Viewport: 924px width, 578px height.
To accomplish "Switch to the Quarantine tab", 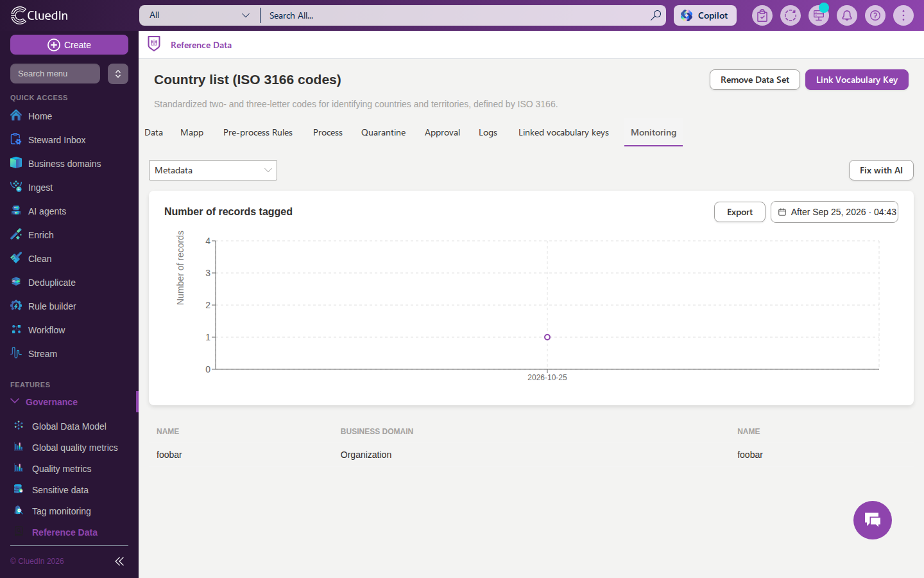I will 384,132.
